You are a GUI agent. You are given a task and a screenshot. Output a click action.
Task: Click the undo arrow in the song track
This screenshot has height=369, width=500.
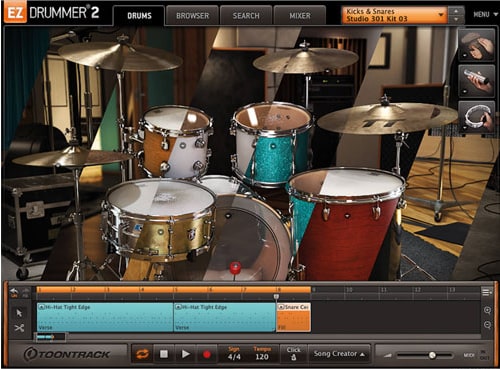point(14,292)
